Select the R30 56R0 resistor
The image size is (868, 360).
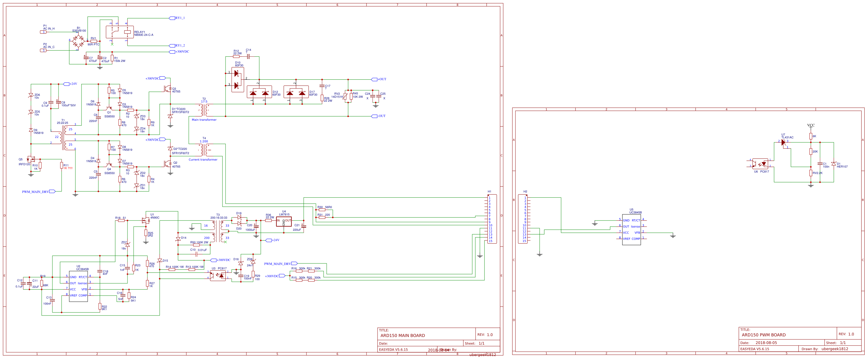tap(322, 210)
